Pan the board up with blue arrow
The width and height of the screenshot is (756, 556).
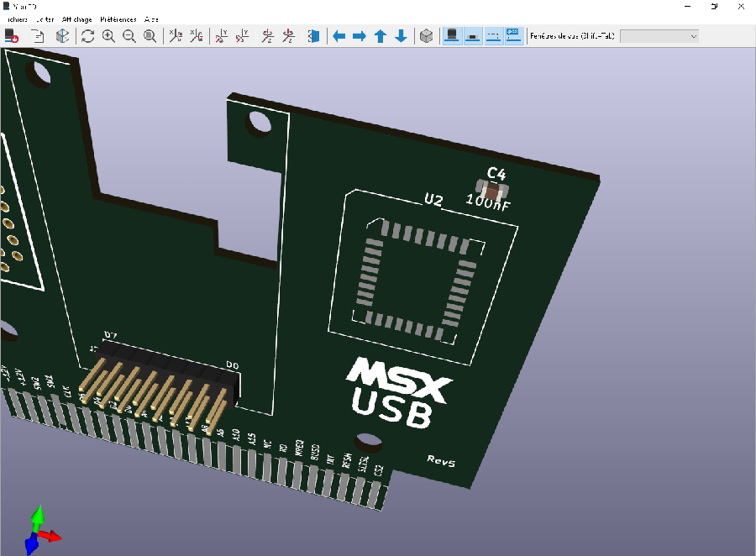[x=381, y=36]
